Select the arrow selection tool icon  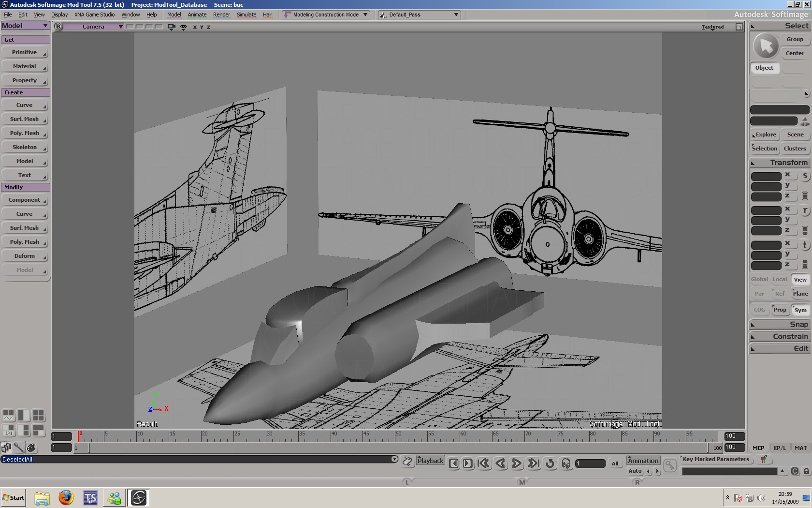766,46
